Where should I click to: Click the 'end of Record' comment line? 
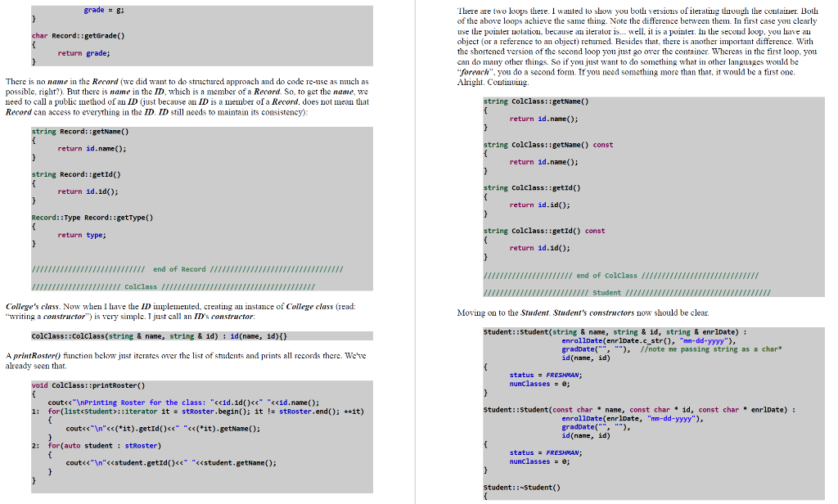pos(187,269)
